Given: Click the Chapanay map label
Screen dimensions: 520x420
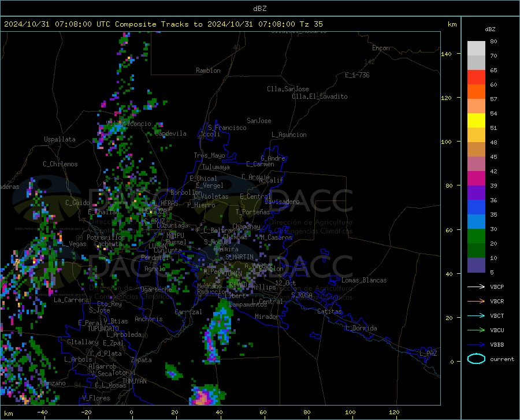Looking at the screenshot, I should 246,226.
